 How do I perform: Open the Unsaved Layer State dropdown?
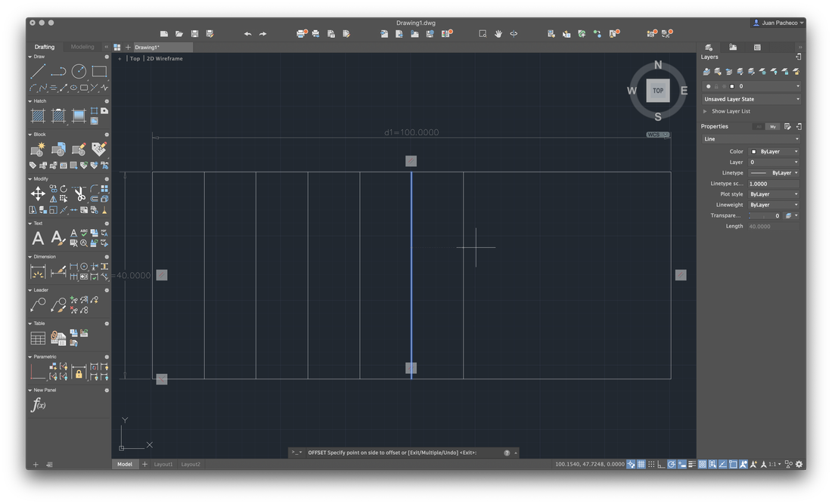click(751, 99)
